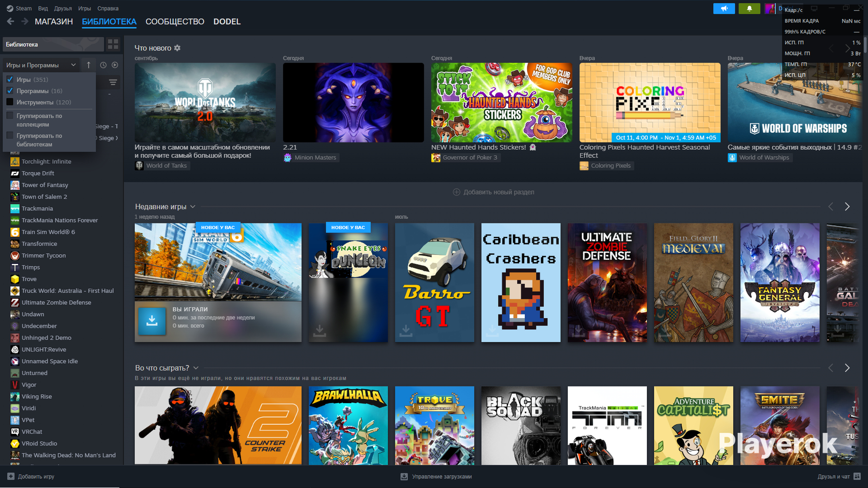Open the advanced filter settings icon
The width and height of the screenshot is (868, 488).
(x=113, y=82)
